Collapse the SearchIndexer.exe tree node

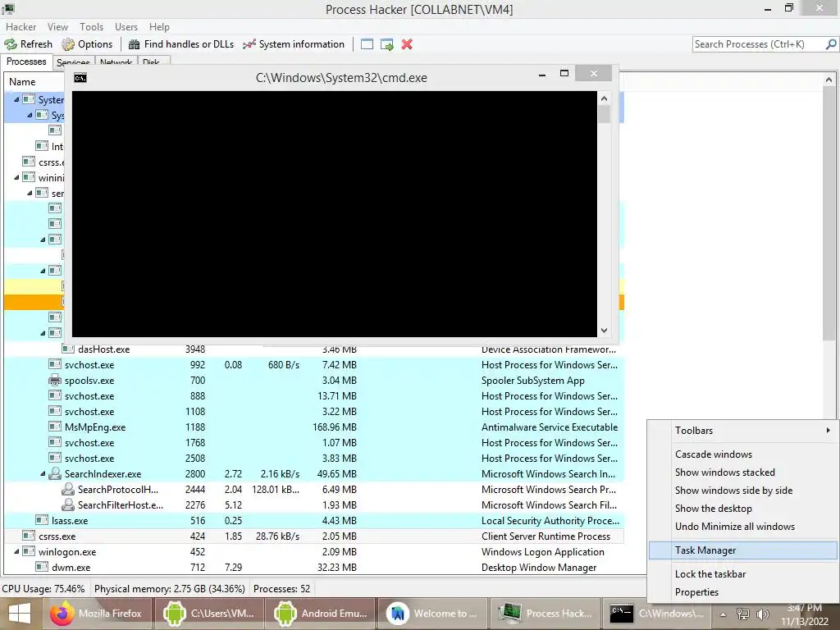(x=43, y=473)
